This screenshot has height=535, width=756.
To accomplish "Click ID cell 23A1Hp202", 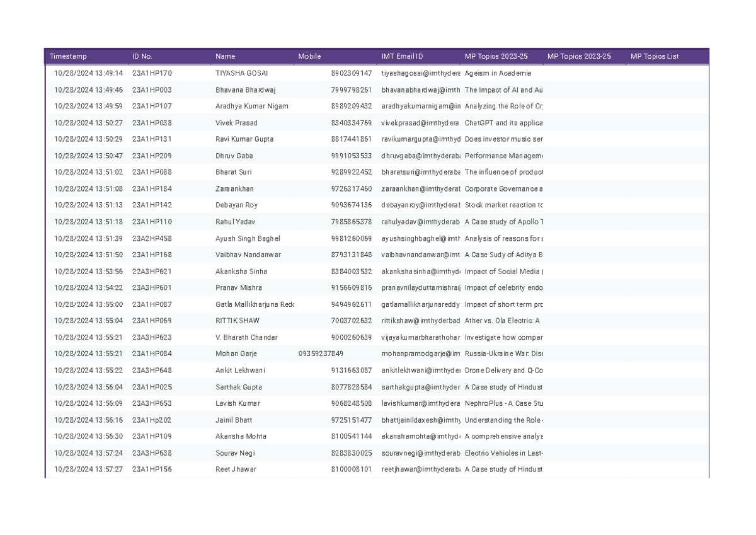I will coord(152,420).
